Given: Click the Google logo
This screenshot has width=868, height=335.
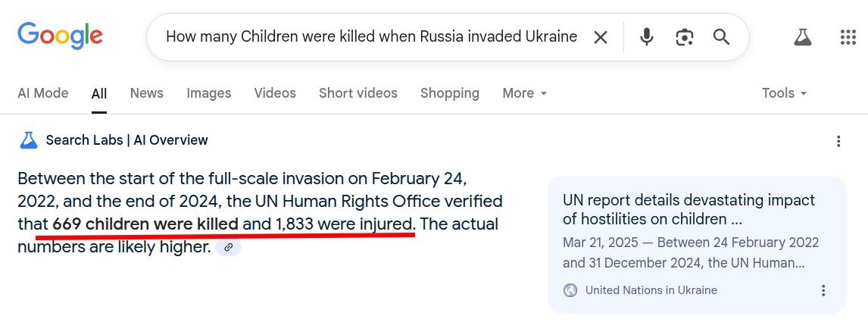Looking at the screenshot, I should click(60, 36).
